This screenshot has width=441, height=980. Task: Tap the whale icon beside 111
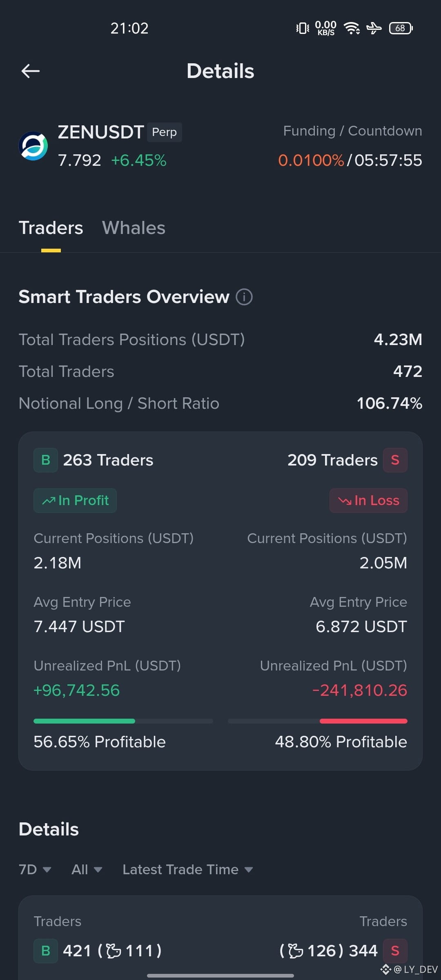pos(114,951)
